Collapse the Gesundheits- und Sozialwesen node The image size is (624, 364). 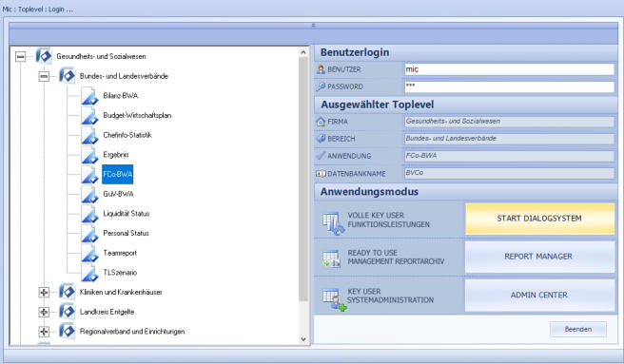[x=21, y=56]
